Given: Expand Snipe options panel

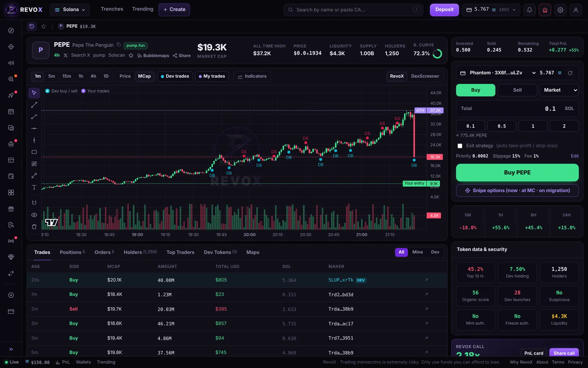Looking at the screenshot, I should tap(517, 191).
